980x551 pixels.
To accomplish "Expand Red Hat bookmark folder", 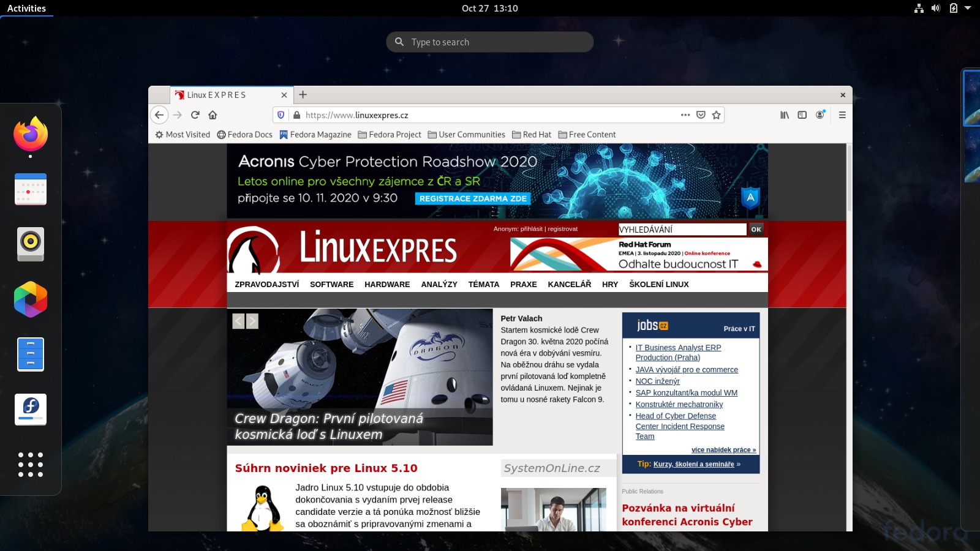I will (532, 135).
